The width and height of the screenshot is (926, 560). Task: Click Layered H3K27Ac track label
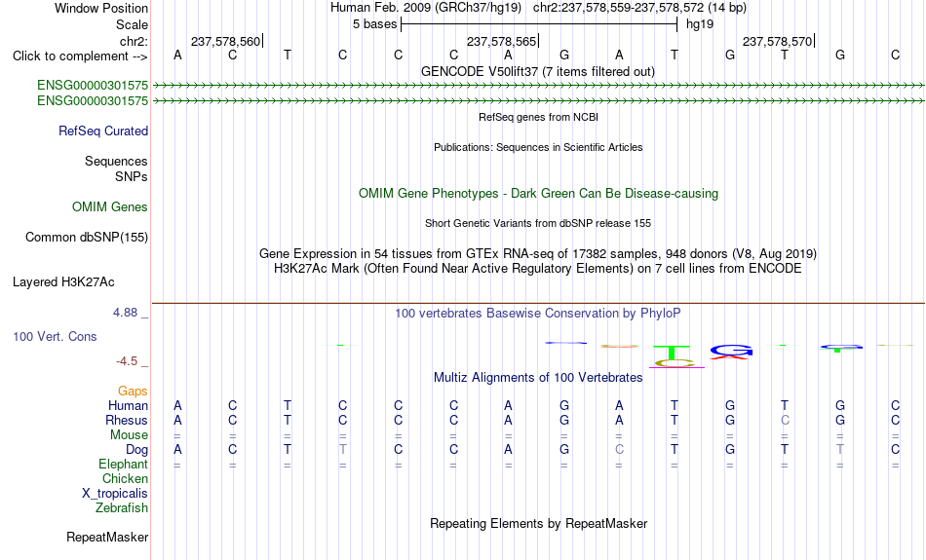[x=63, y=282]
